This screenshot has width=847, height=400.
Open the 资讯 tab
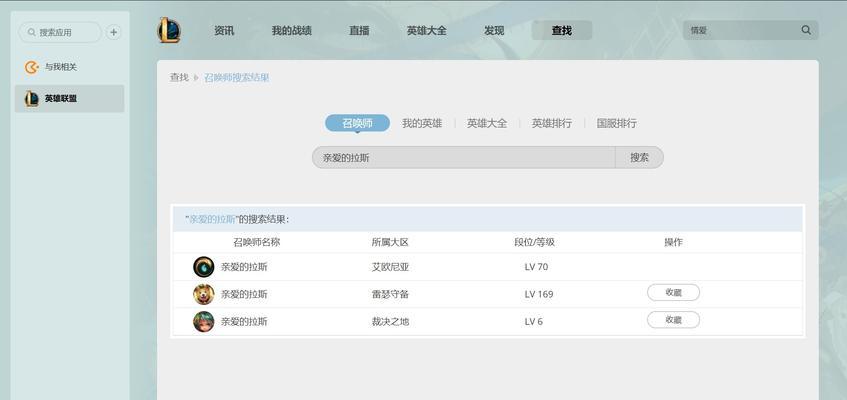click(x=224, y=31)
